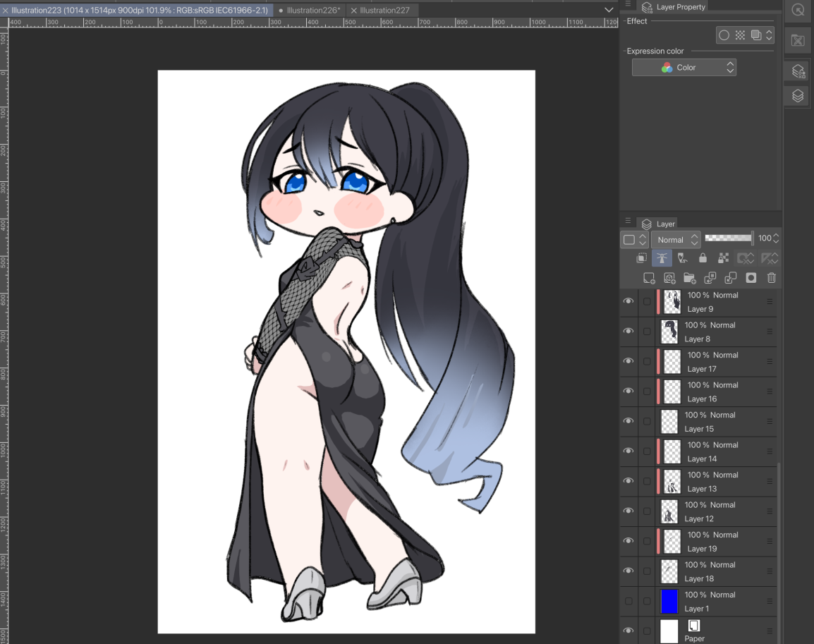Hide Layer 9 with its eye icon
Screen dimensions: 814x644
[x=628, y=301]
